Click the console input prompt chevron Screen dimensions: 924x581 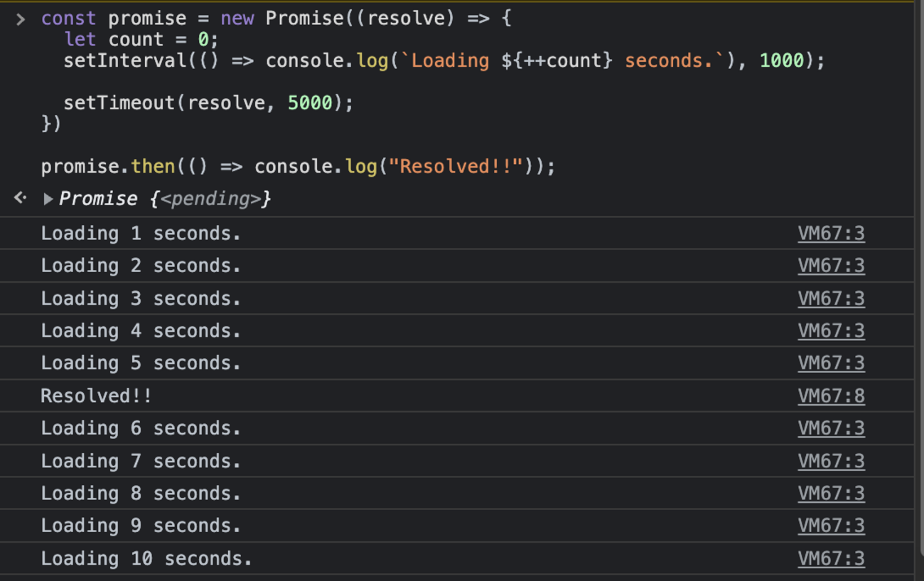tap(21, 19)
